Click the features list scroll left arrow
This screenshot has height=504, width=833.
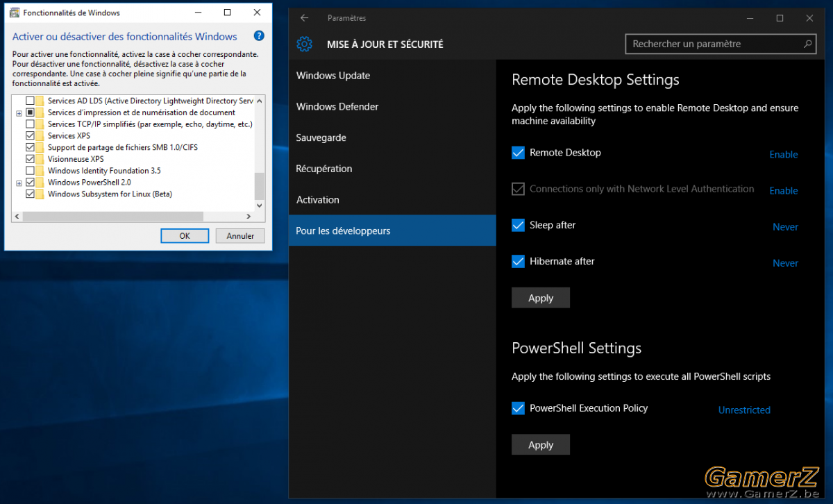click(17, 217)
